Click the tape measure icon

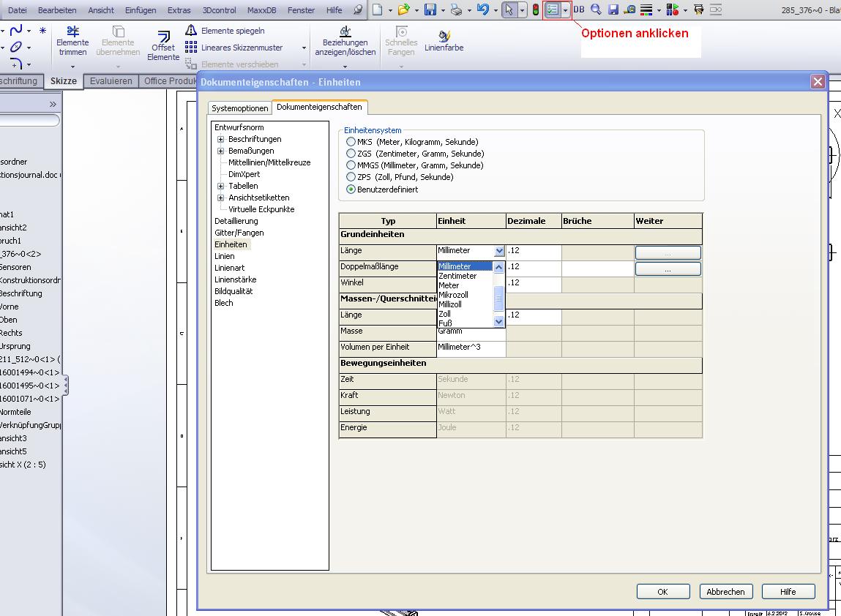629,9
